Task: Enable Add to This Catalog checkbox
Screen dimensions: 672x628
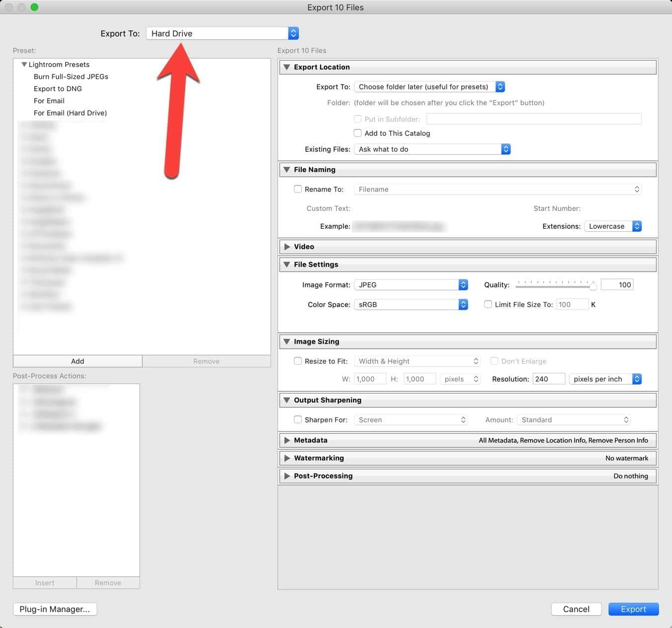Action: (x=357, y=133)
